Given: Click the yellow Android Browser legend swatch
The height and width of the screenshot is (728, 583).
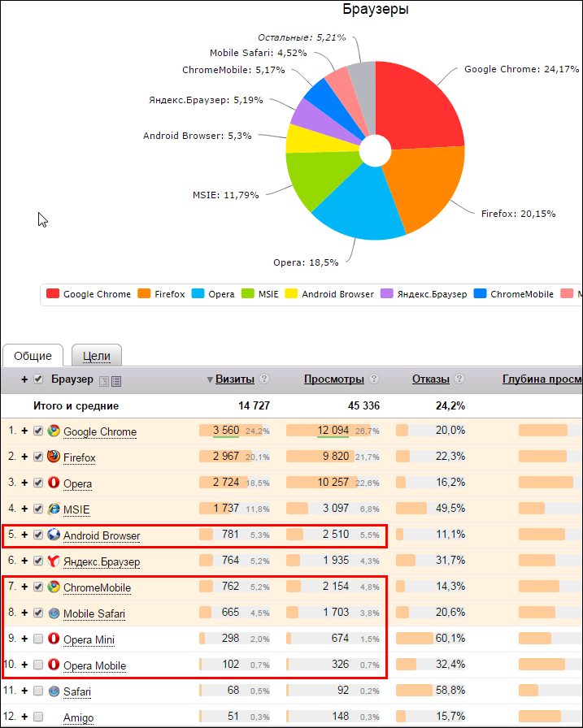Looking at the screenshot, I should (x=291, y=293).
